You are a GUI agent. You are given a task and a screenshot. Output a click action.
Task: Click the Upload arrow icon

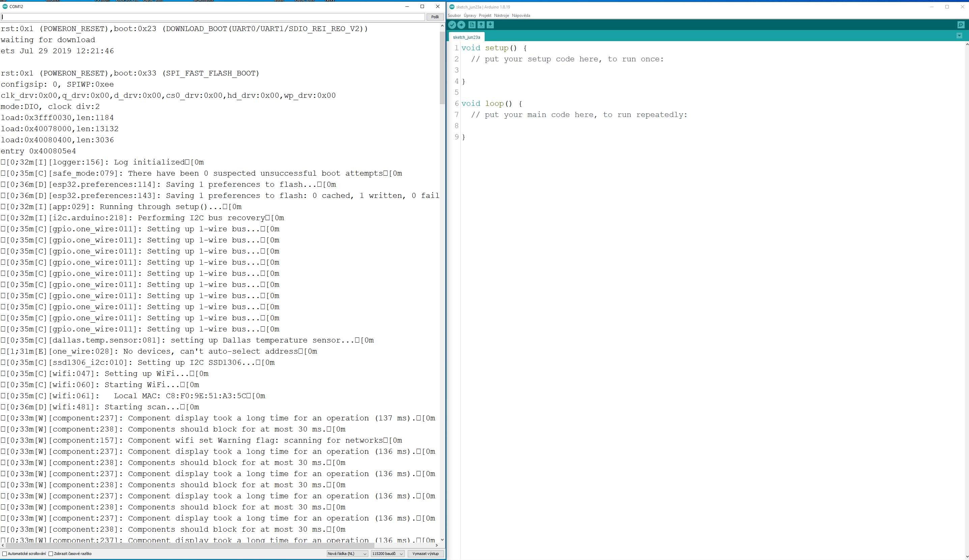(461, 25)
